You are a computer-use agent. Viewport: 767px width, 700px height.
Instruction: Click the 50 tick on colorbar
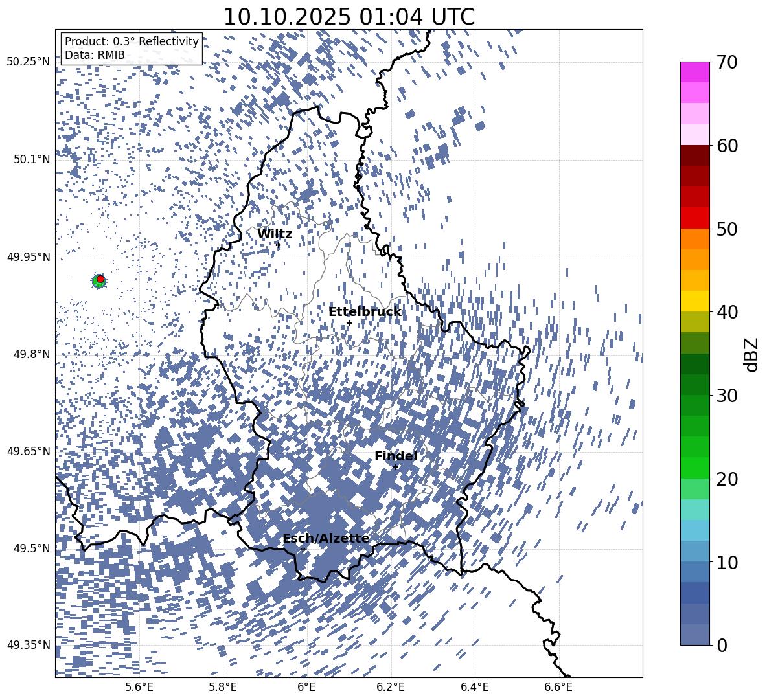click(727, 229)
